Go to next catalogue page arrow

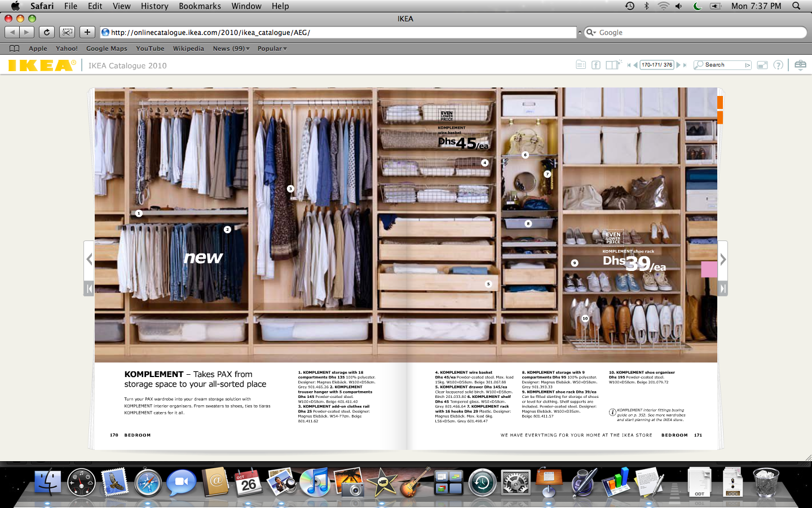(x=678, y=65)
